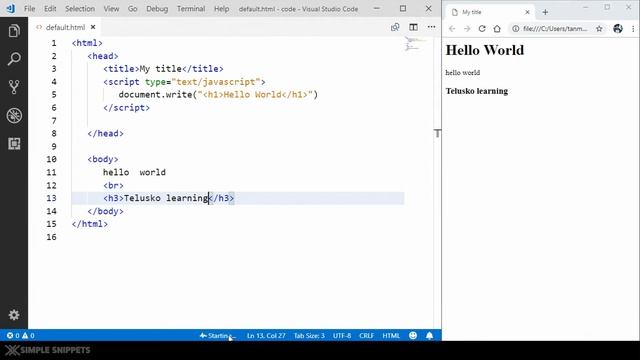Image resolution: width=640 pixels, height=360 pixels.
Task: Close the default.html editor tab
Action: tap(93, 27)
